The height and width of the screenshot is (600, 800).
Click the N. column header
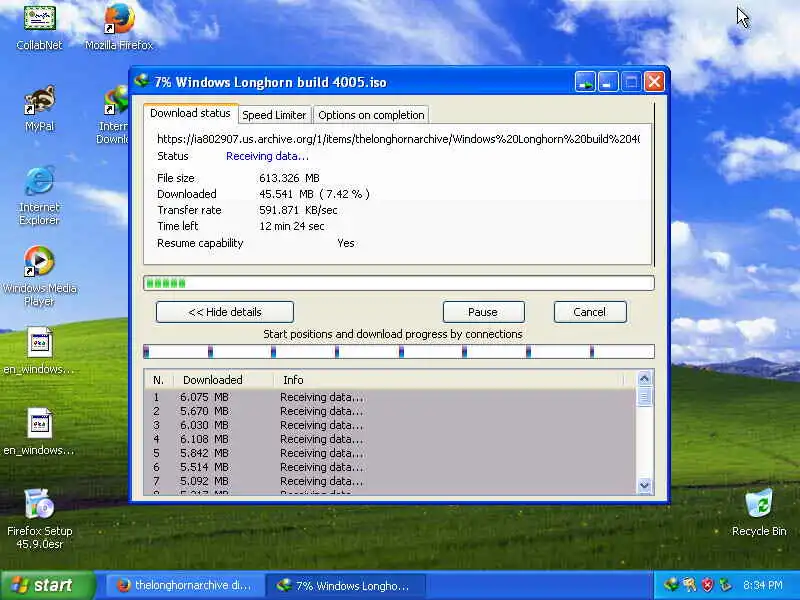click(x=159, y=380)
